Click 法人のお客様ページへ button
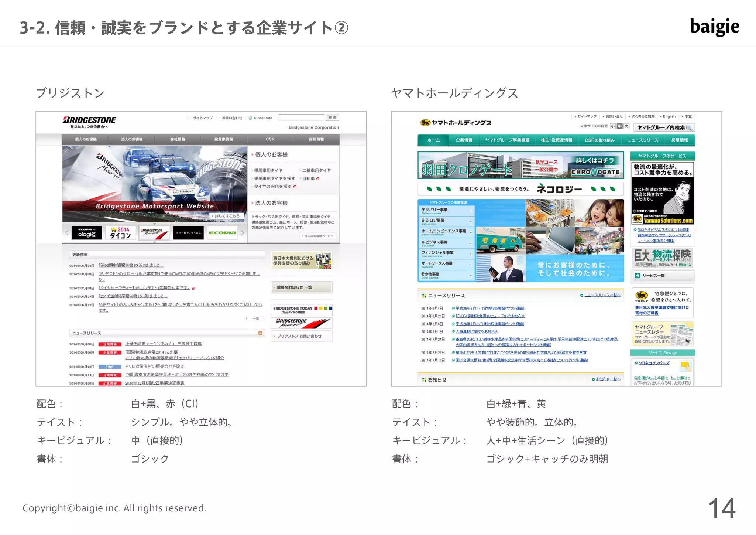Viewport: 756px width, 535px height. pos(318,236)
